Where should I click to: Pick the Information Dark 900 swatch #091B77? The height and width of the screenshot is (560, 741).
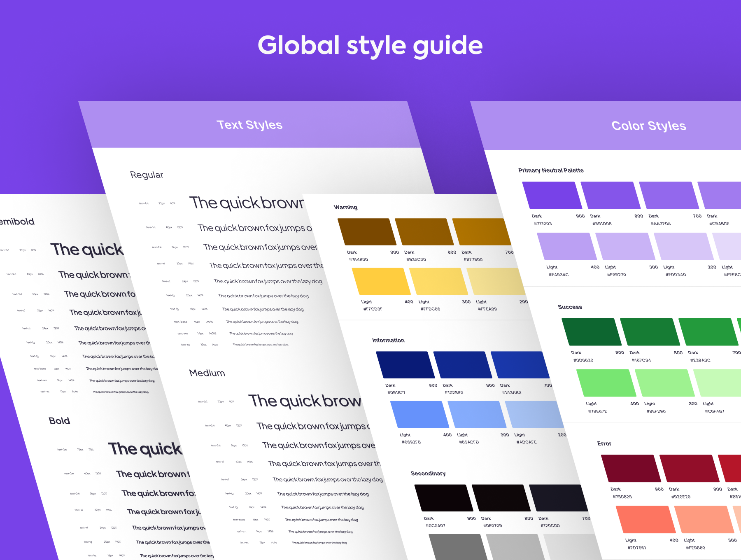click(x=405, y=365)
